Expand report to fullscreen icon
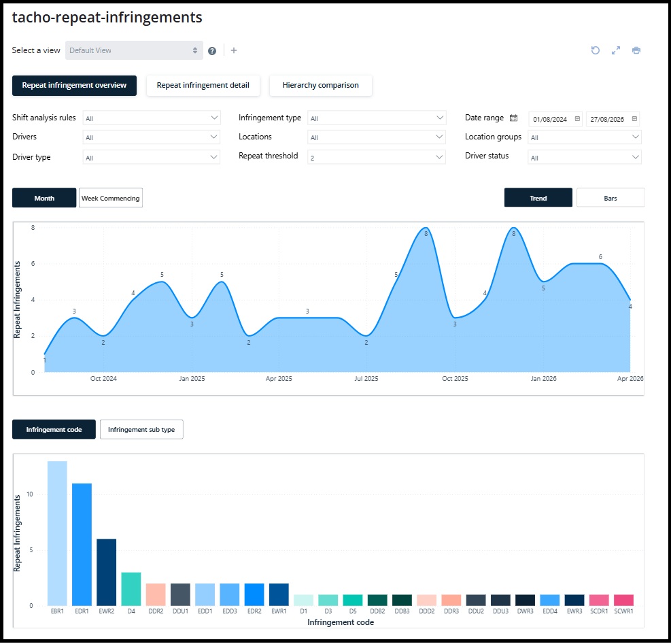Viewport: 671px width, 644px height. point(616,50)
